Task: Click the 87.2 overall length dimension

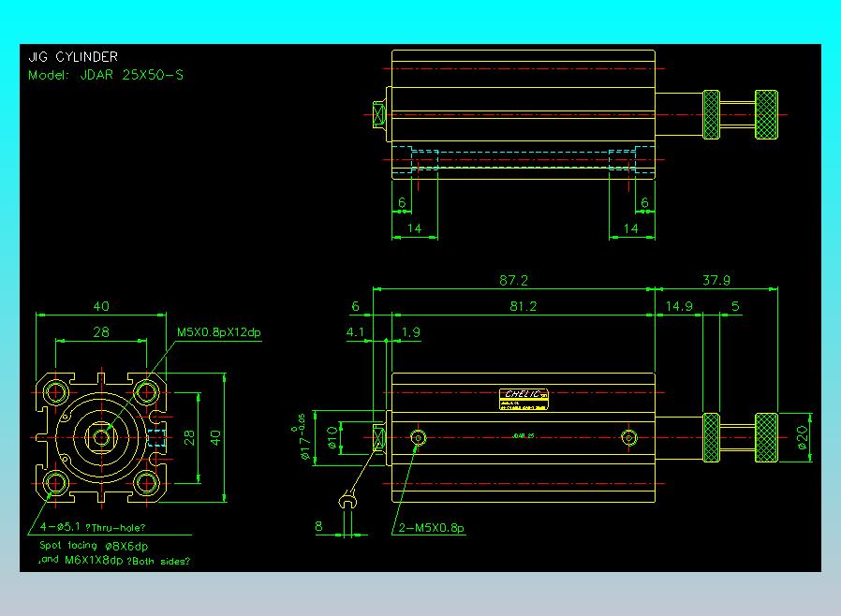Action: click(x=513, y=281)
